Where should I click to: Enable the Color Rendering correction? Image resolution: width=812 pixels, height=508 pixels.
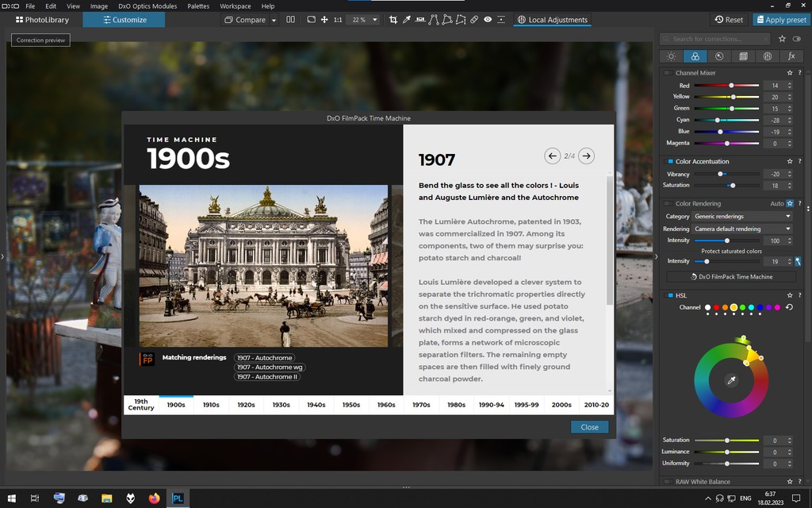click(x=668, y=204)
